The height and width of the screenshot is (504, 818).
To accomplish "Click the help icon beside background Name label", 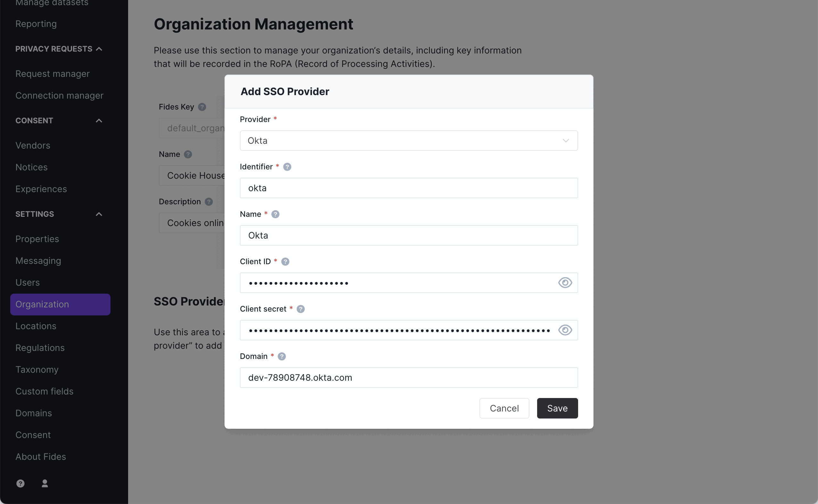I will (x=188, y=154).
